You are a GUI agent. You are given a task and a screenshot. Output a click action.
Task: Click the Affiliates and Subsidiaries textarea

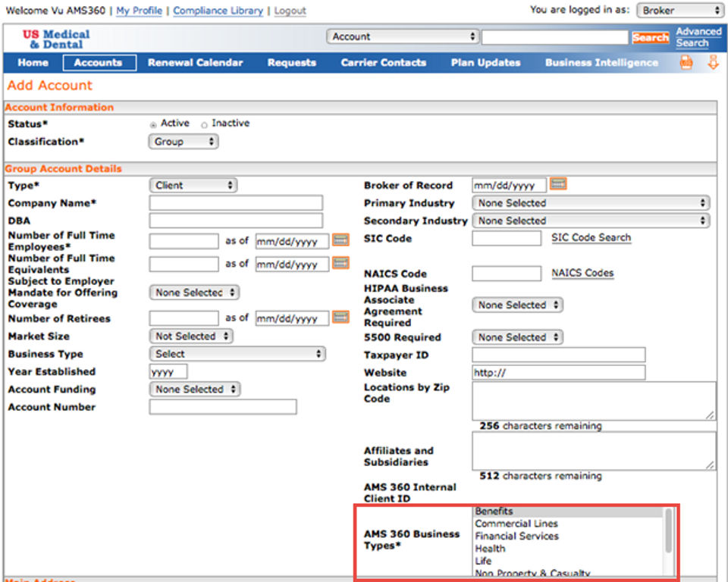pos(594,451)
